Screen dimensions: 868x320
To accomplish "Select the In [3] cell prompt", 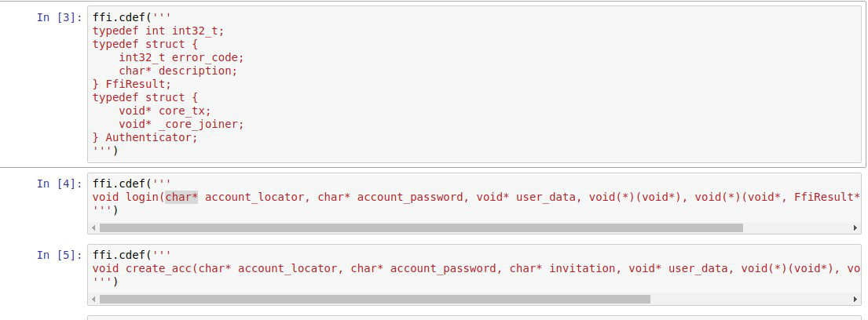I will (59, 16).
